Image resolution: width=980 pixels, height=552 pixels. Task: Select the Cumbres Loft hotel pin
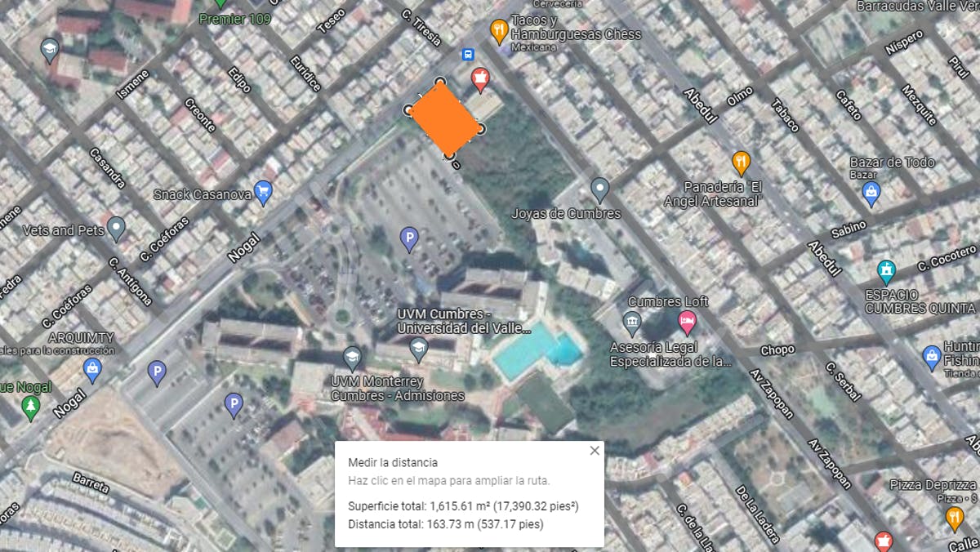pyautogui.click(x=687, y=320)
